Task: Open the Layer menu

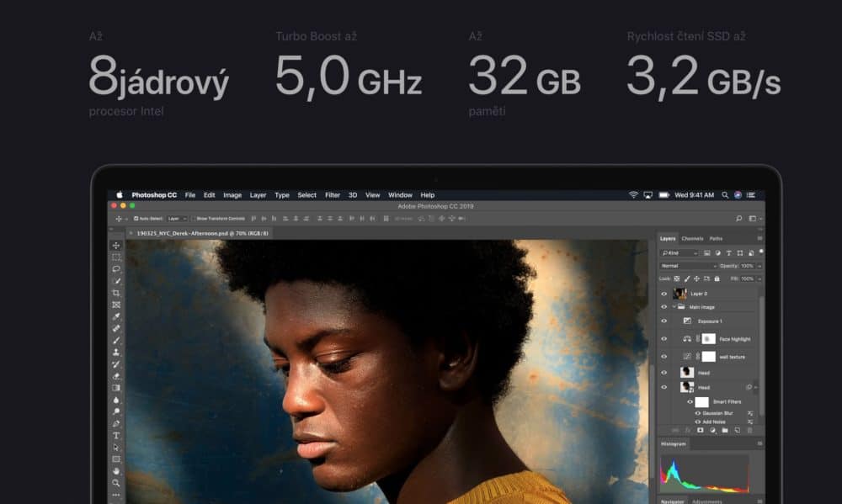Action: pyautogui.click(x=258, y=195)
